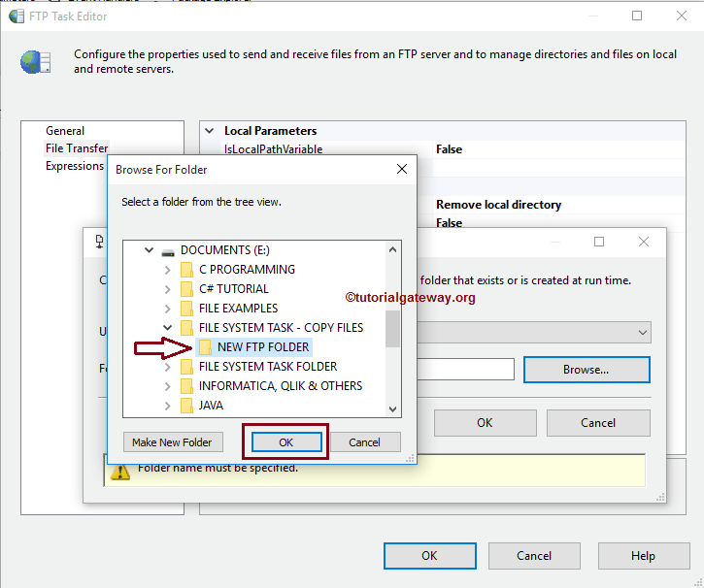Select the FILE SYSTEM TASK FOLDER name
Image resolution: width=704 pixels, height=588 pixels.
(268, 367)
